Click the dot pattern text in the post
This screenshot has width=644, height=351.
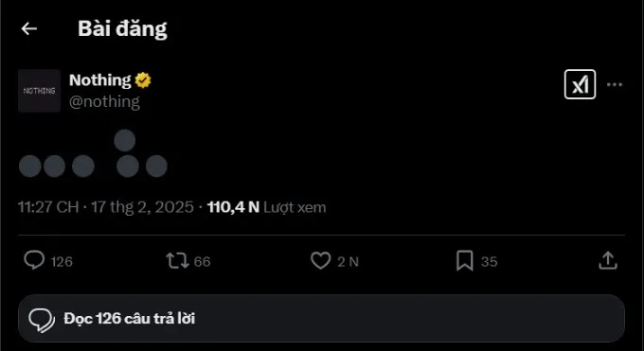pyautogui.click(x=93, y=153)
